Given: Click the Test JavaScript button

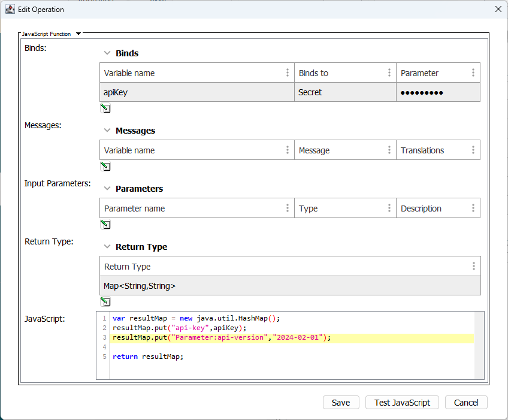Looking at the screenshot, I should tap(402, 403).
